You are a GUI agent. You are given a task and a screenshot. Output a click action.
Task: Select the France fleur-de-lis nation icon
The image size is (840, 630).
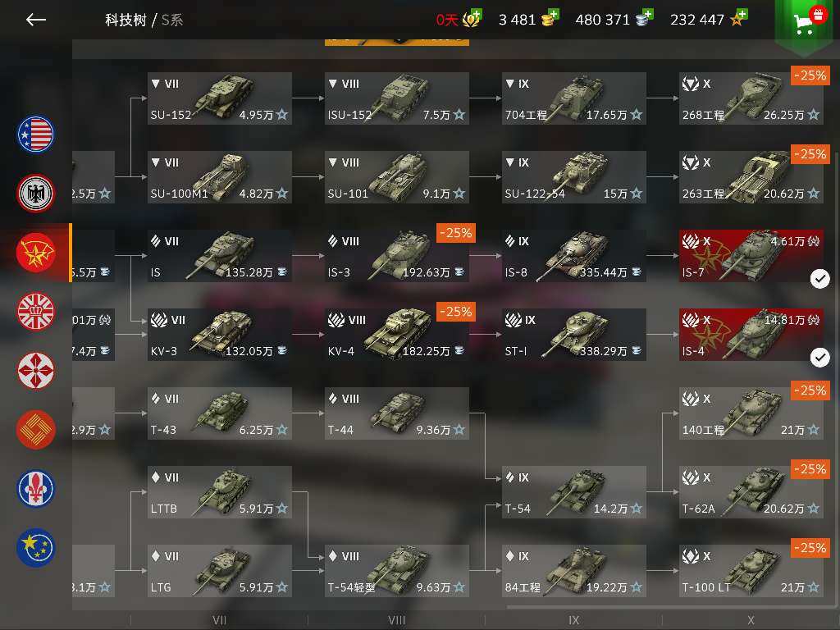[35, 488]
